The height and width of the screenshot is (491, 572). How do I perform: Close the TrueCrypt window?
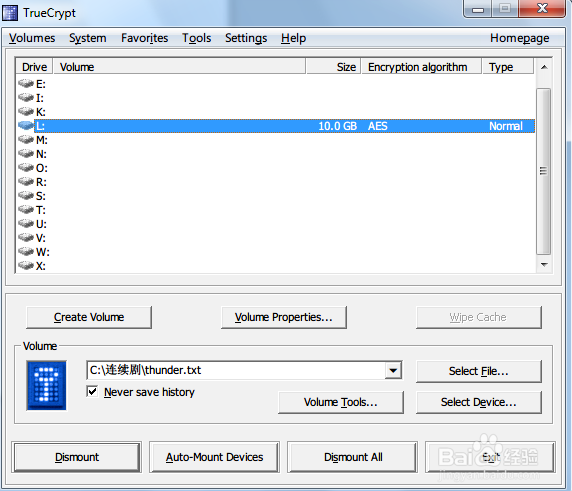click(542, 9)
